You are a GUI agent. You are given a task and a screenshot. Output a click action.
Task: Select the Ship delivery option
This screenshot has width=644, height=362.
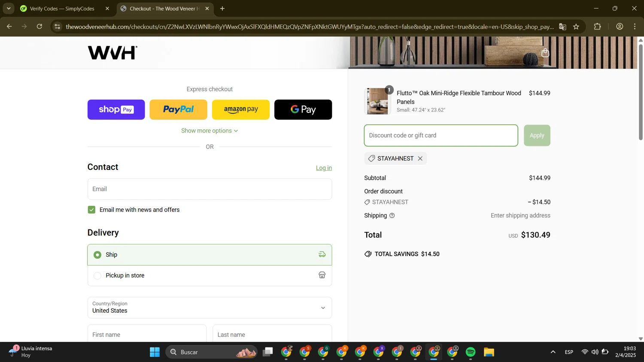pos(210,255)
